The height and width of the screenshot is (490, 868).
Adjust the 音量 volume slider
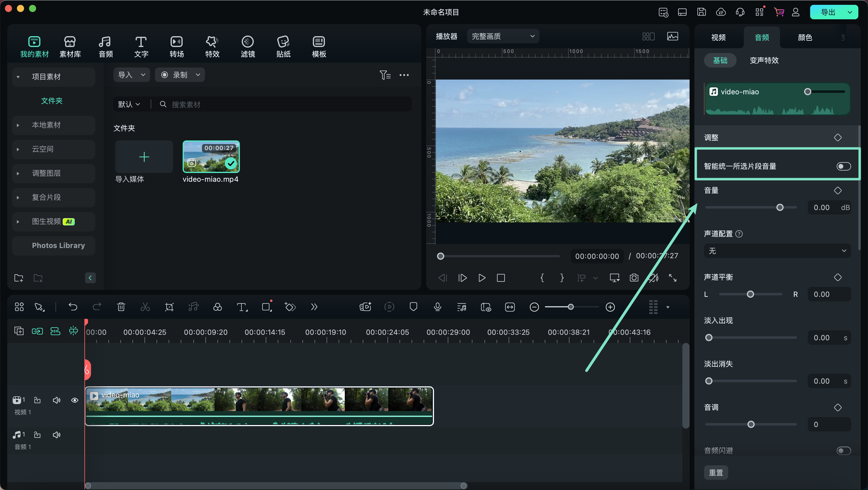point(779,208)
